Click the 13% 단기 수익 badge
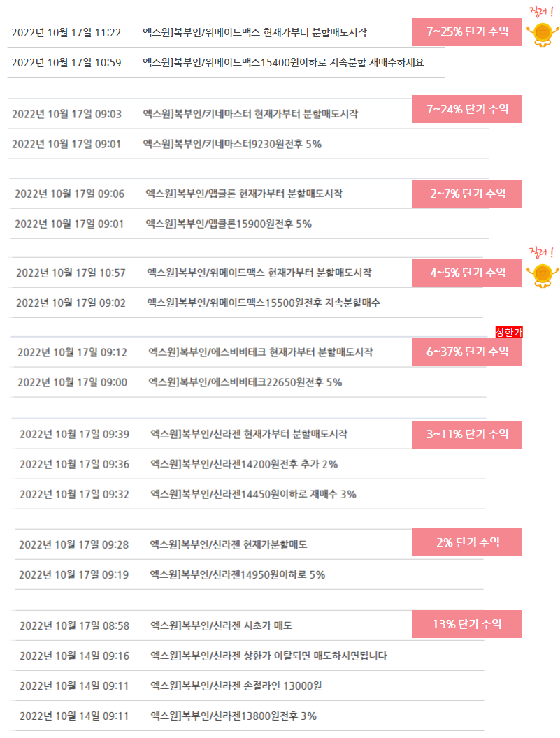Viewport: 560px width, 738px height. pyautogui.click(x=467, y=624)
